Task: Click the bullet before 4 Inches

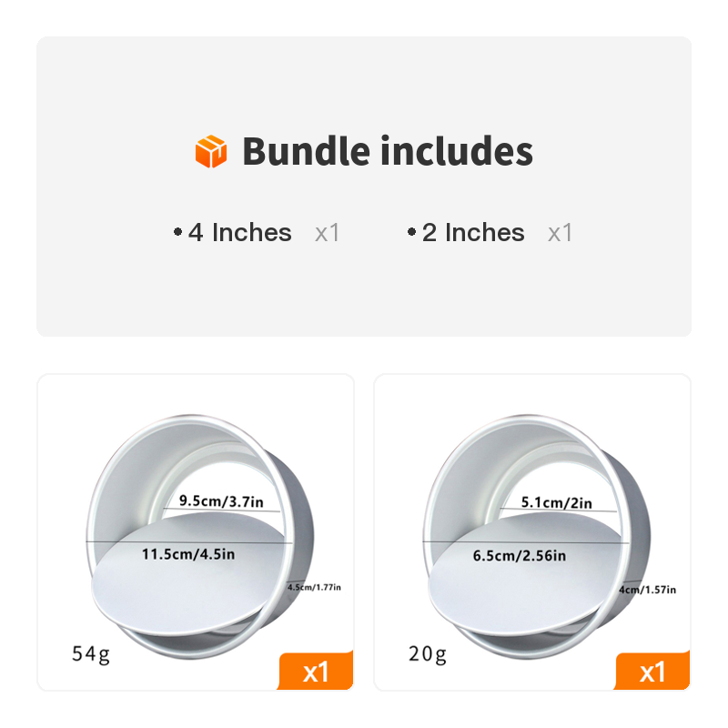Action: [177, 233]
